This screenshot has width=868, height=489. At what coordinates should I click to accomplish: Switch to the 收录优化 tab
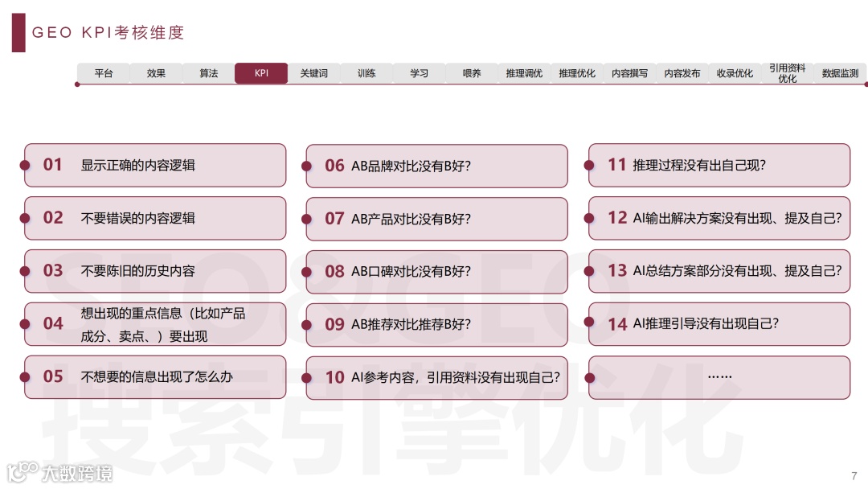735,73
